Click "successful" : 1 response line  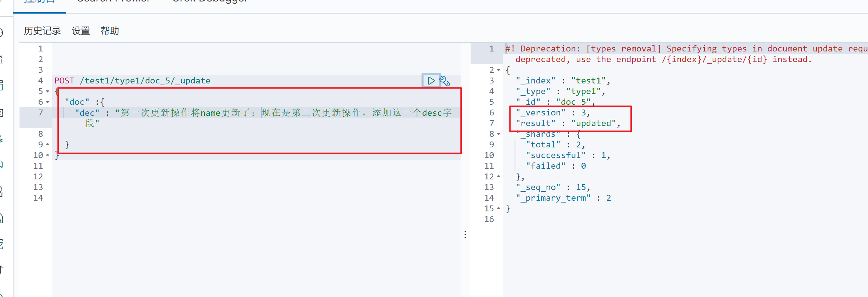(568, 155)
